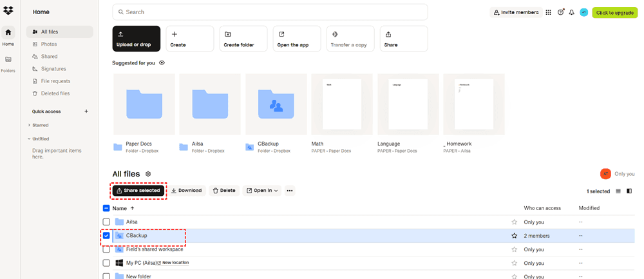Open the account avatar menu
This screenshot has height=279, width=644.
tap(583, 12)
